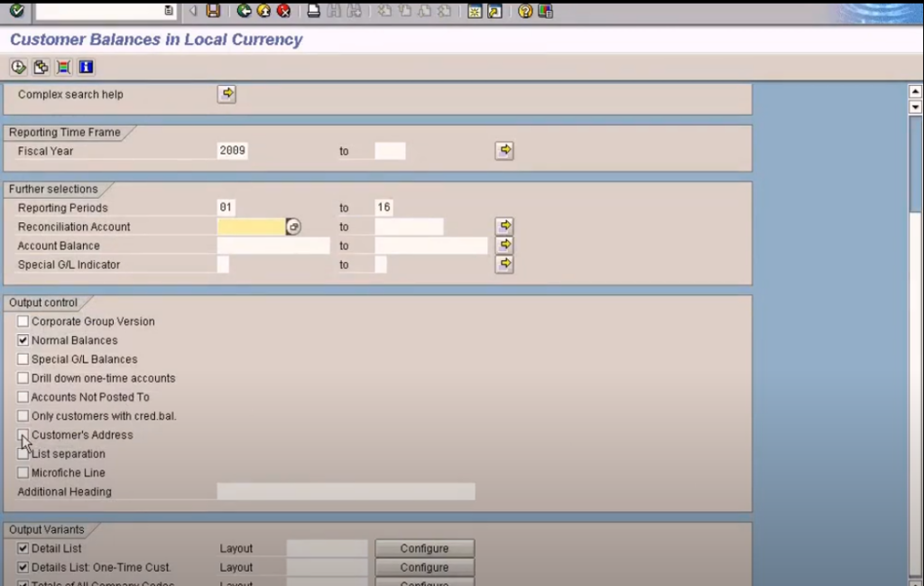Click the Customize Local Layout icon
Screen dimensions: 924x586
pyautogui.click(x=545, y=11)
